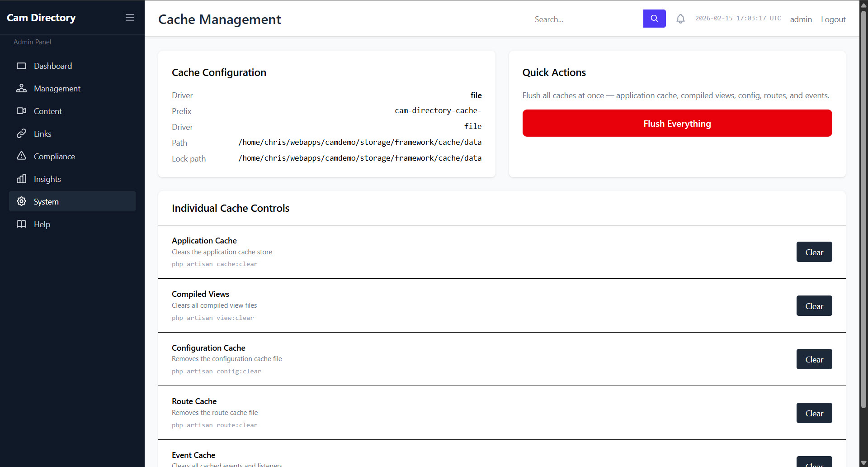The width and height of the screenshot is (868, 467).
Task: Expand the Content menu section
Action: (48, 111)
